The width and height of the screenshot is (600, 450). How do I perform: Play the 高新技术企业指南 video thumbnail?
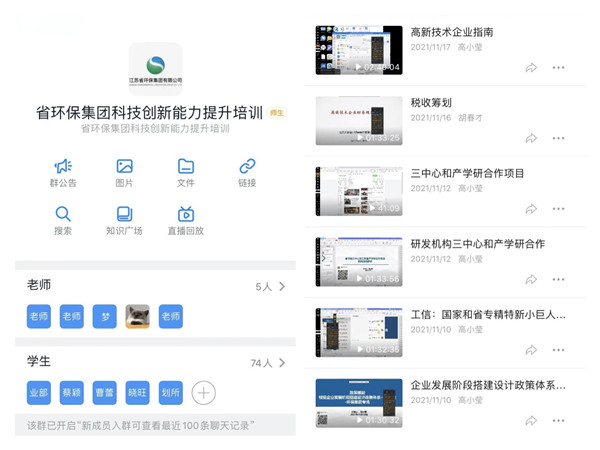pos(359,50)
